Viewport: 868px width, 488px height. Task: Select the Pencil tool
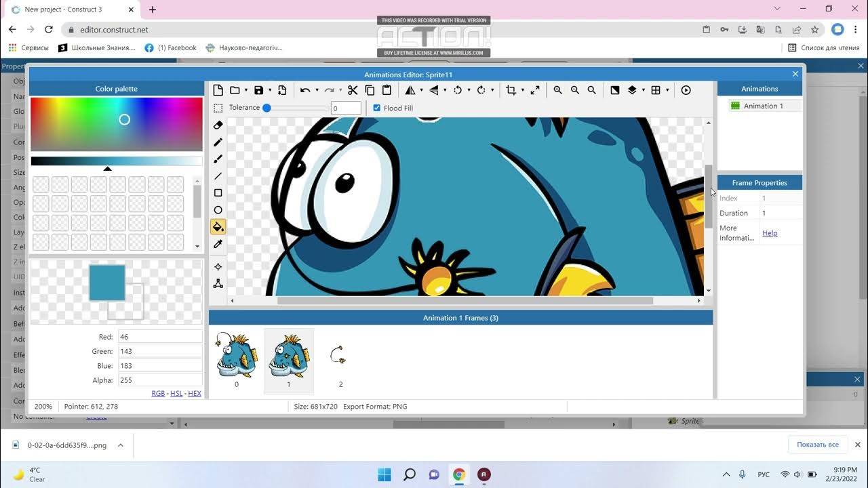point(218,142)
